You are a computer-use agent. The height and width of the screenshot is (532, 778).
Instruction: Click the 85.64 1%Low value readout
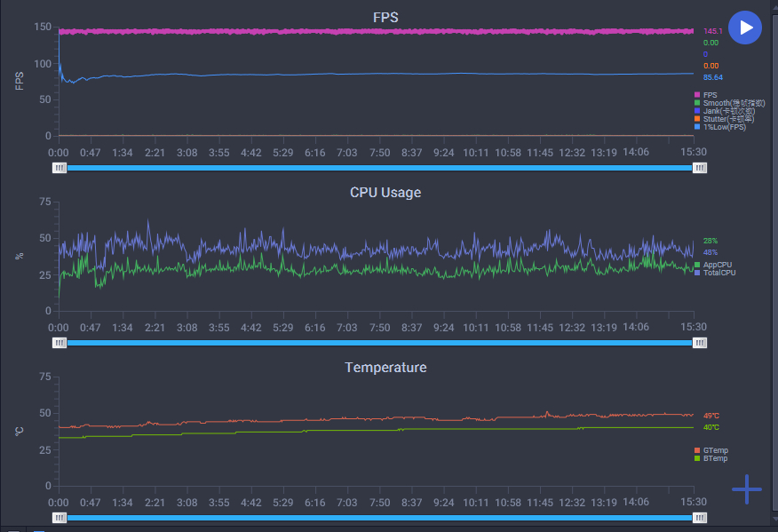713,77
